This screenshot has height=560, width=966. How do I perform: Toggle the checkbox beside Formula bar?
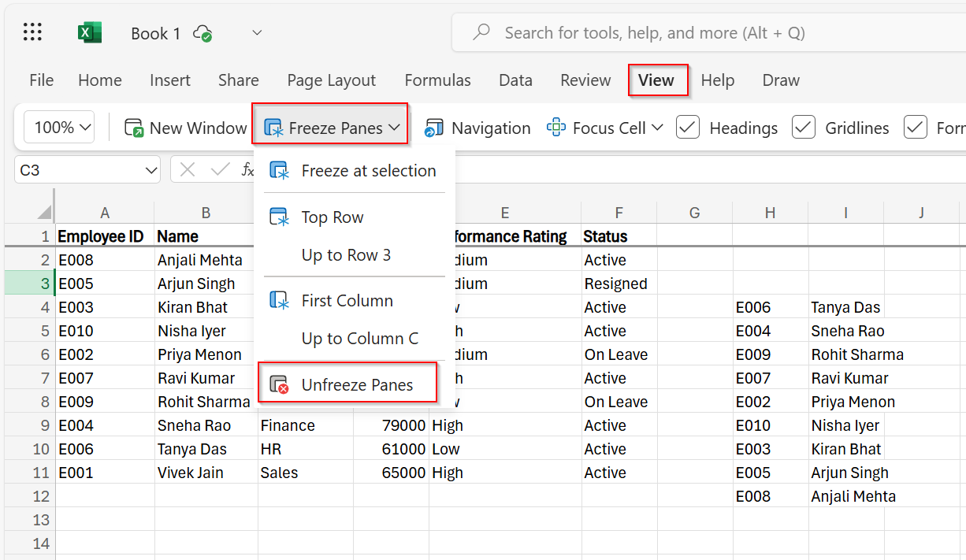(915, 127)
